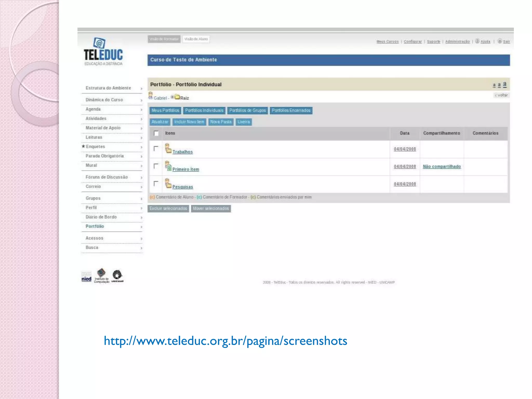Switch to Visão de Aluno tab
Screen dimensions: 532x399
pyautogui.click(x=196, y=39)
